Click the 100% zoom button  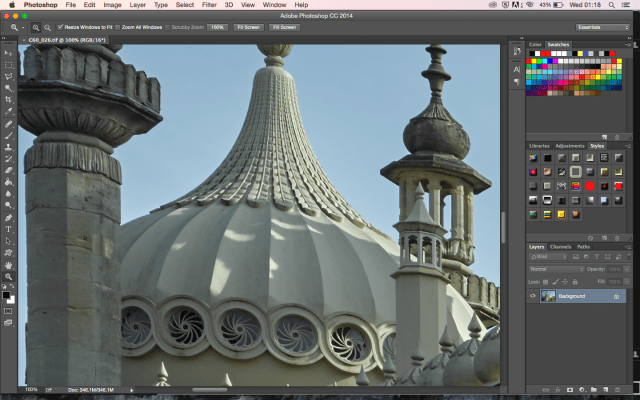pyautogui.click(x=217, y=27)
